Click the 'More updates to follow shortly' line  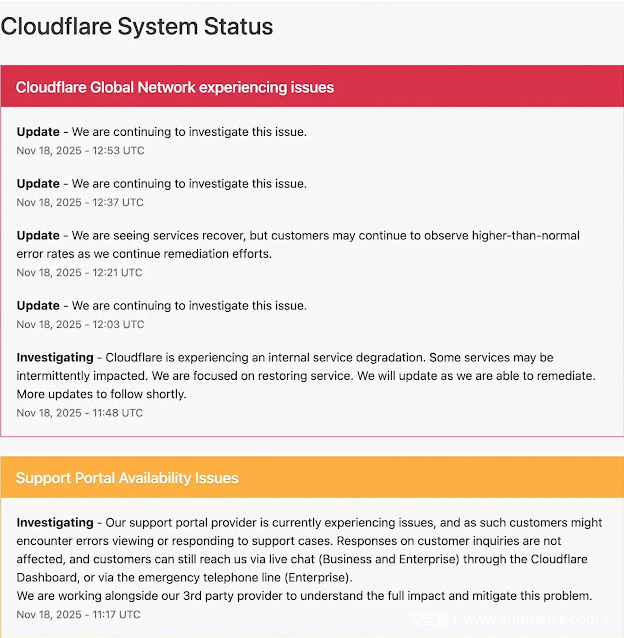(101, 394)
